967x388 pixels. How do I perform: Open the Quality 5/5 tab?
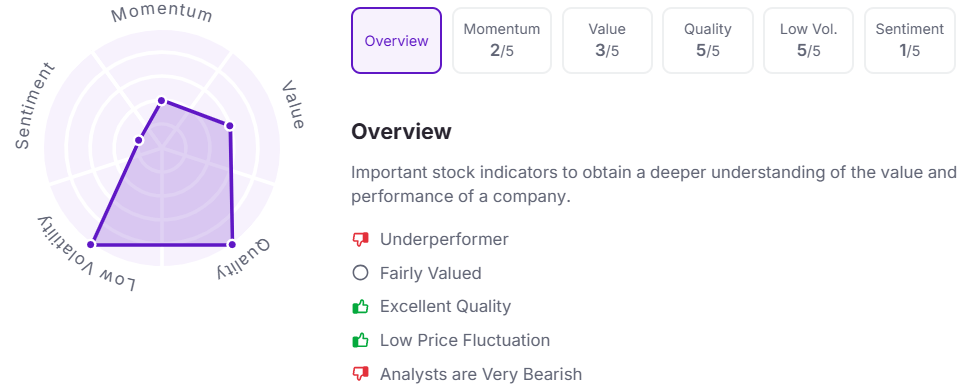pyautogui.click(x=707, y=41)
